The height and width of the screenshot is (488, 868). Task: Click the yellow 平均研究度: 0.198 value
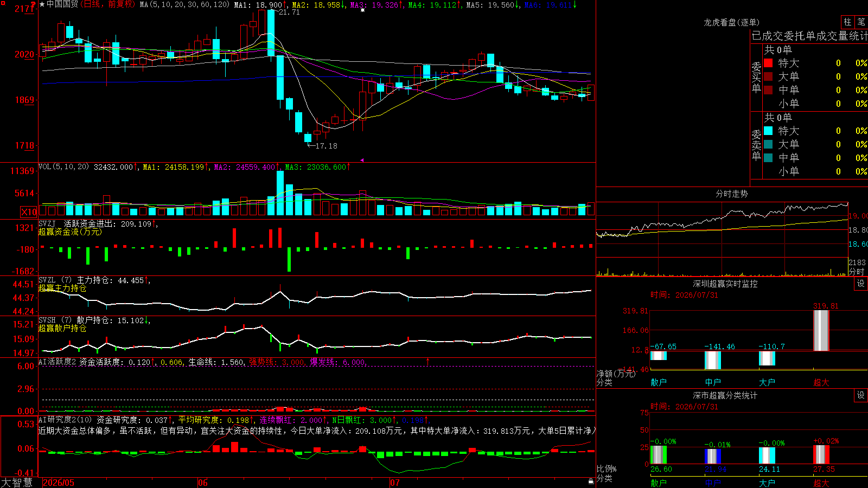[214, 420]
